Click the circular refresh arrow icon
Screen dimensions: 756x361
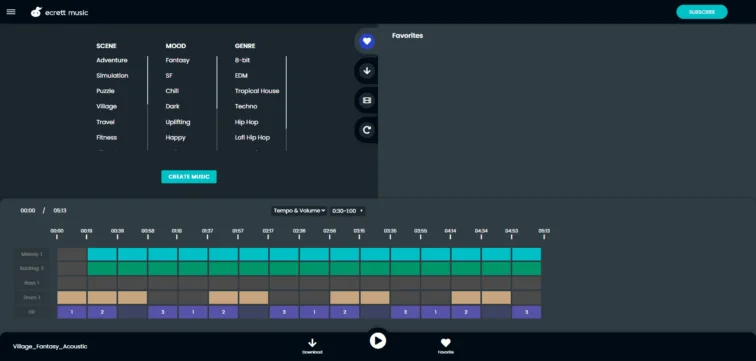(x=367, y=130)
